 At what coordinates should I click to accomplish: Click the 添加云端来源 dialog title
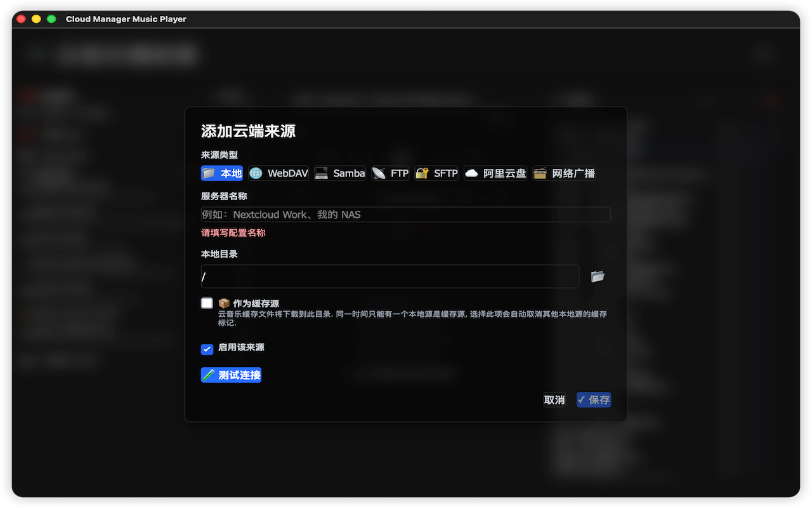click(x=249, y=131)
